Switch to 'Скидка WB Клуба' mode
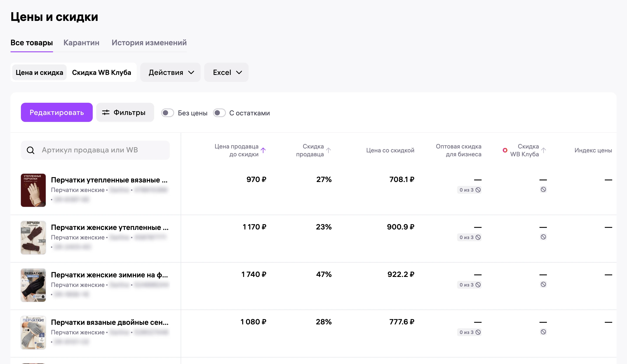Image resolution: width=627 pixels, height=364 pixels. (x=101, y=72)
